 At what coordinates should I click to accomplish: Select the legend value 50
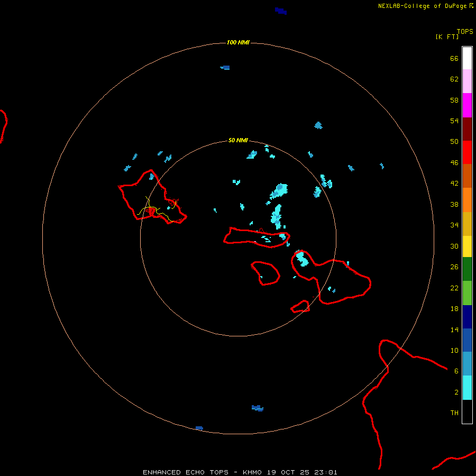[454, 141]
